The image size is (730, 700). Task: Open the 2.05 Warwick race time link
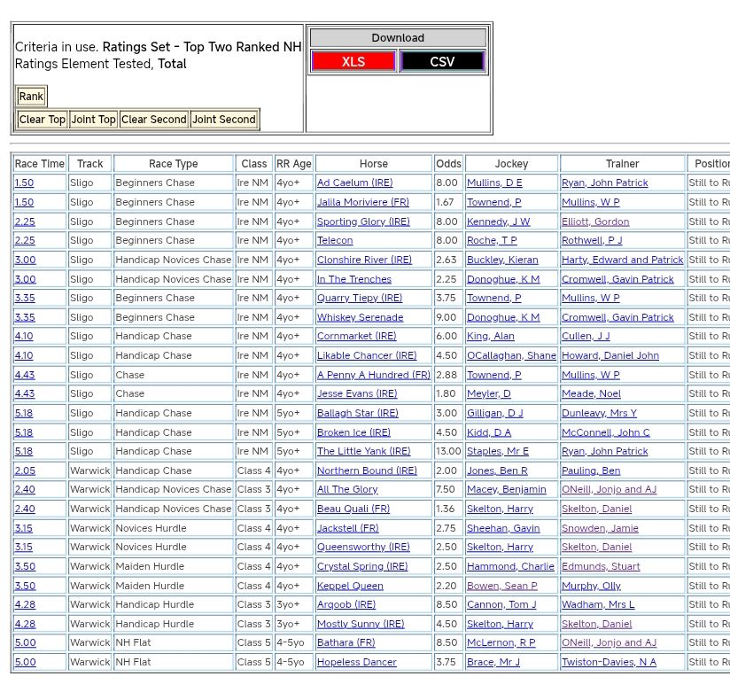[25, 471]
